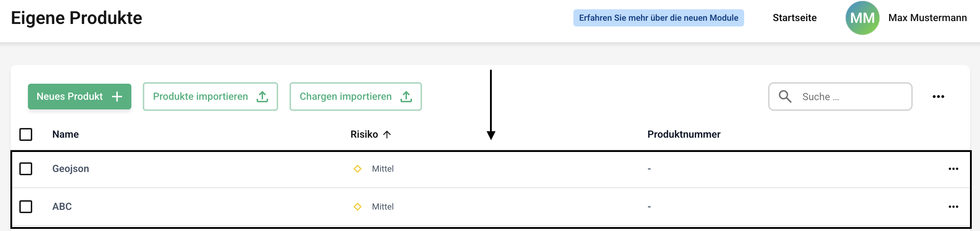
Task: Click the new modules info banner
Action: pyautogui.click(x=658, y=18)
